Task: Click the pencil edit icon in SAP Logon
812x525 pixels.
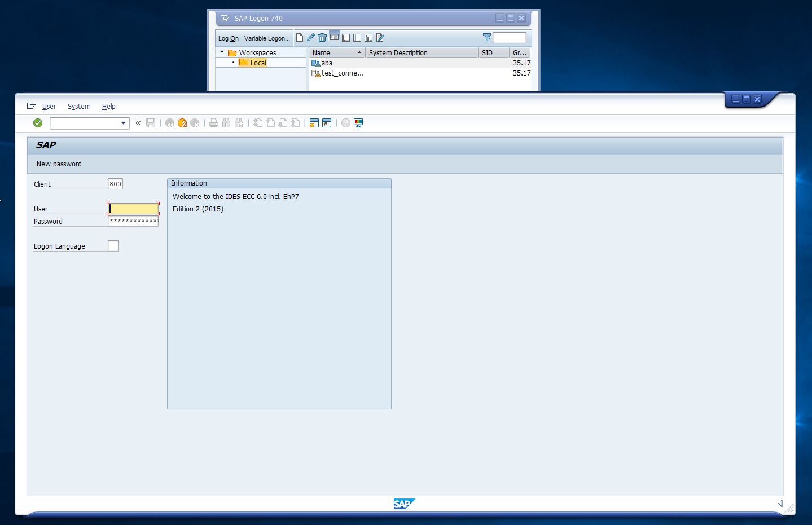Action: 311,38
